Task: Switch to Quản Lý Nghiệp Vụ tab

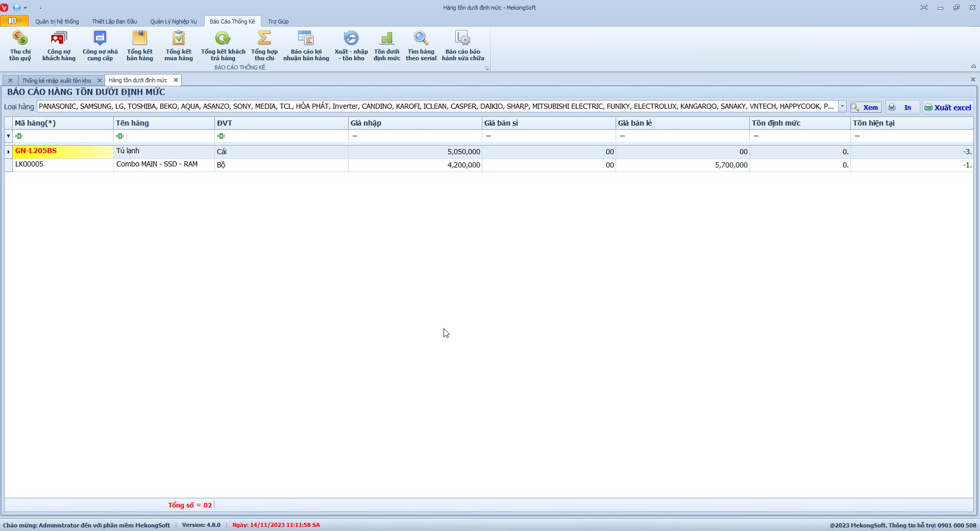Action: 173,21
